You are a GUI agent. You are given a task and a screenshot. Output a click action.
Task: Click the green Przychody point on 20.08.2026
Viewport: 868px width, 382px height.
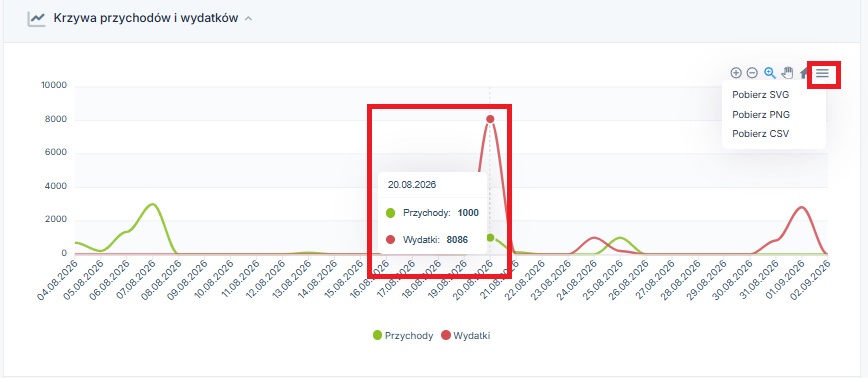[490, 238]
